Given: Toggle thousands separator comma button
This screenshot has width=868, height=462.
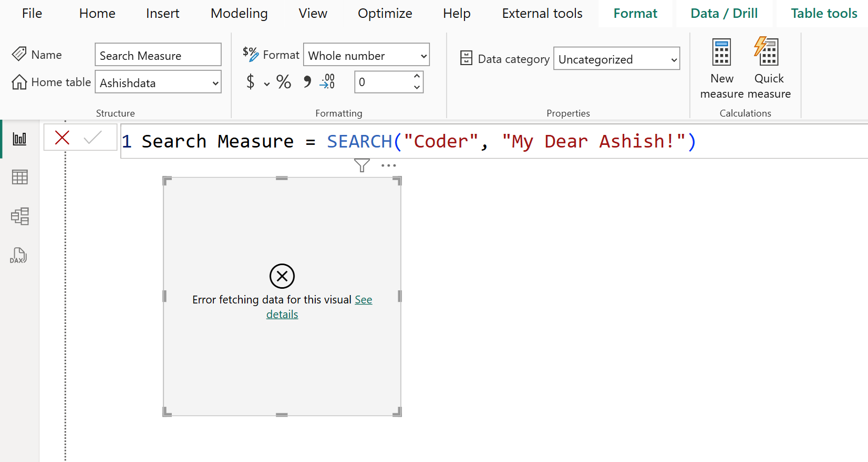Looking at the screenshot, I should (x=307, y=82).
